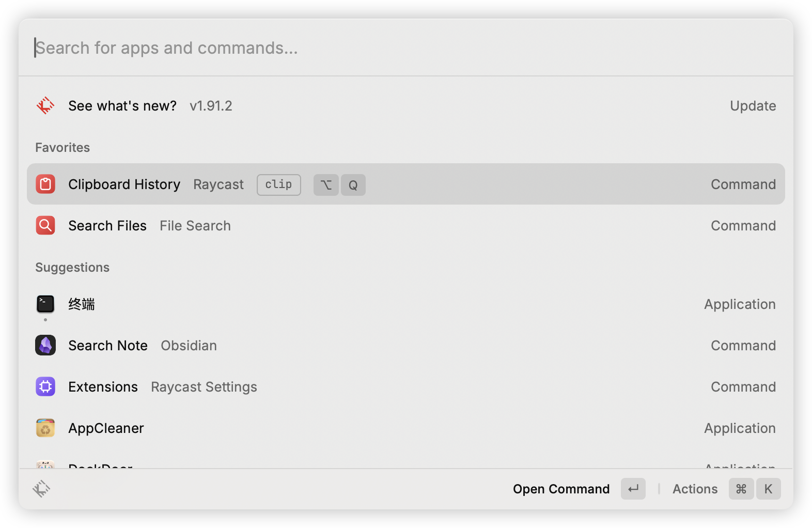Image resolution: width=812 pixels, height=528 pixels.
Task: Click the Raycast subtitle on Clipboard History
Action: pos(218,184)
